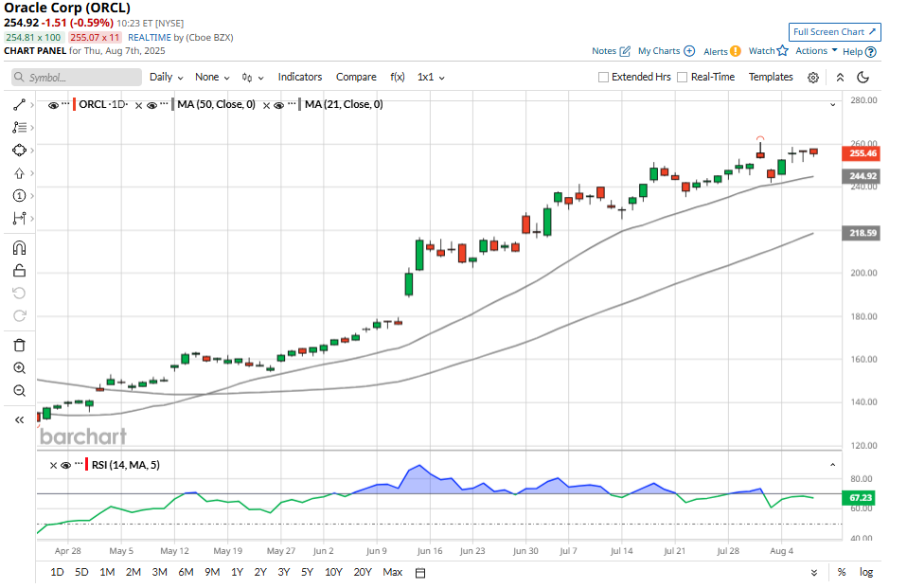Viewport: 907px width, 588px height.
Task: Hide the MA (50, Close, 0) line
Action: [152, 105]
